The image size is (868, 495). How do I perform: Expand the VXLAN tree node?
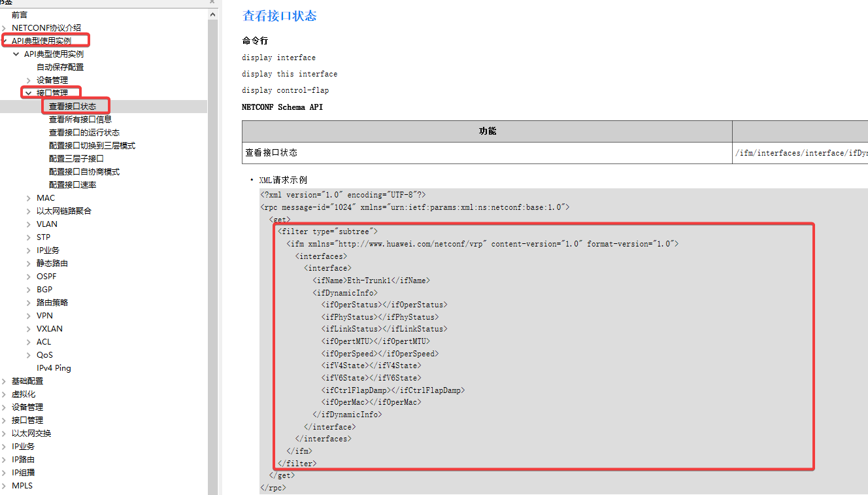(29, 329)
